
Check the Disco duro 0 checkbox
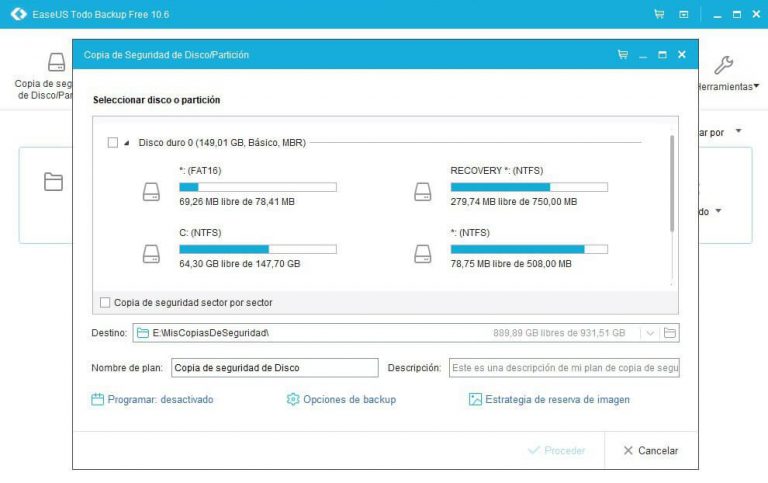(x=113, y=143)
